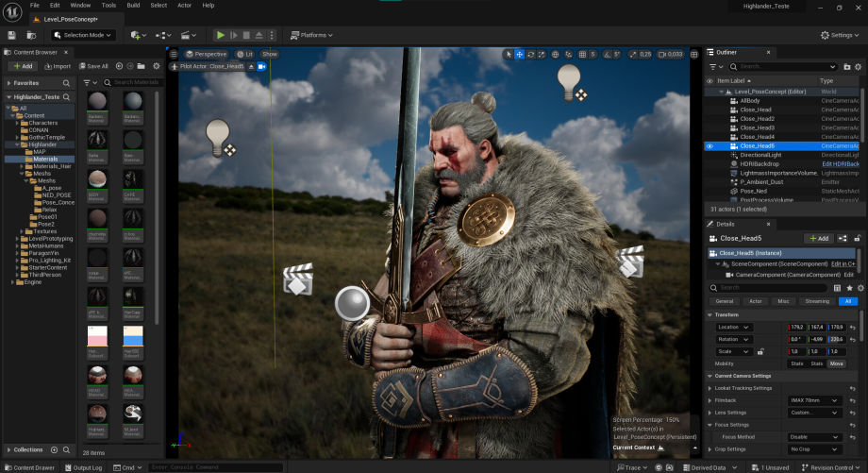Collapse the Level_PoseConcept (Editor) tree
This screenshot has height=473, width=868.
722,92
